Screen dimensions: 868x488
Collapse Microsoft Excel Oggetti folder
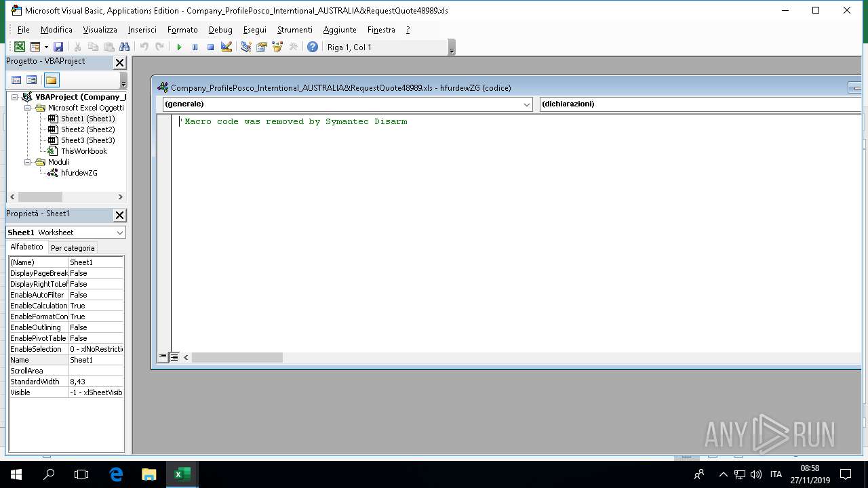28,108
